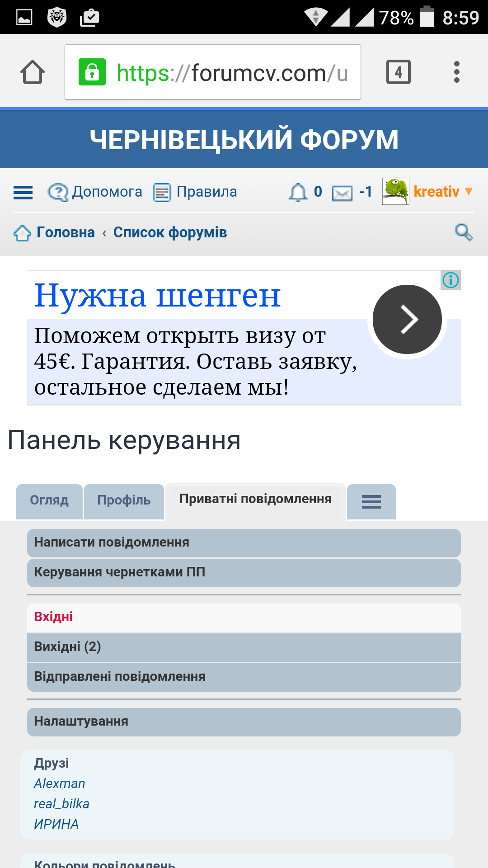Tap the forum address bar URL
The height and width of the screenshot is (868, 488).
pos(212,72)
